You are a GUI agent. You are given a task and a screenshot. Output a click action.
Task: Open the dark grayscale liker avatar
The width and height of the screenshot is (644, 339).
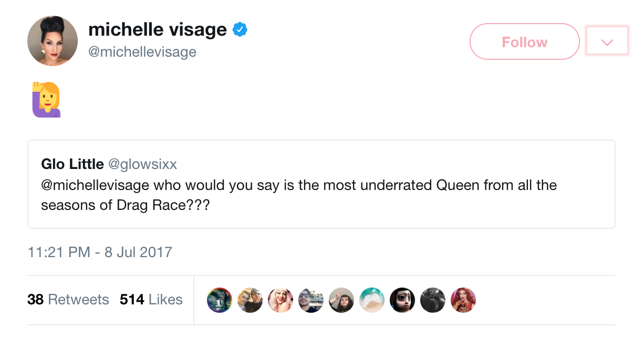pos(433,300)
